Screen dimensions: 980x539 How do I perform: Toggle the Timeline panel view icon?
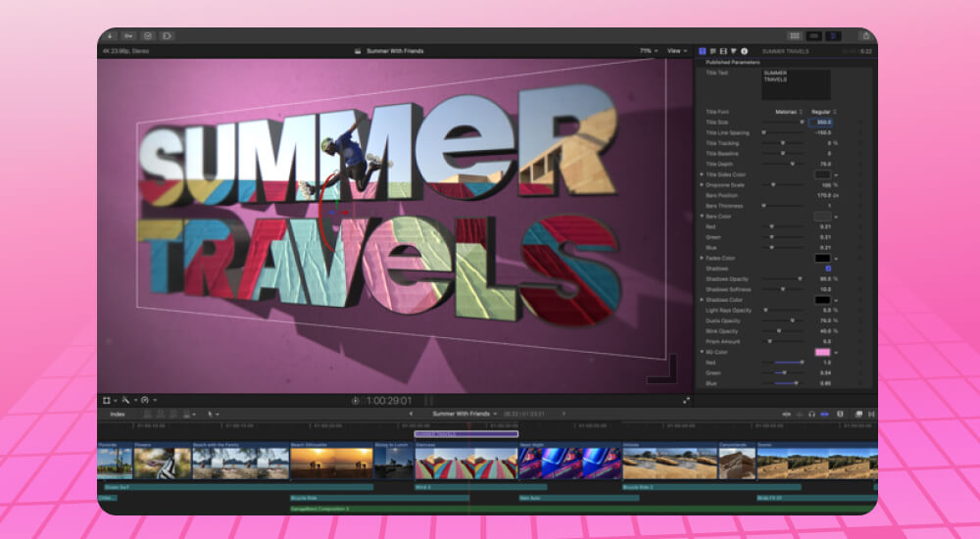click(x=813, y=36)
